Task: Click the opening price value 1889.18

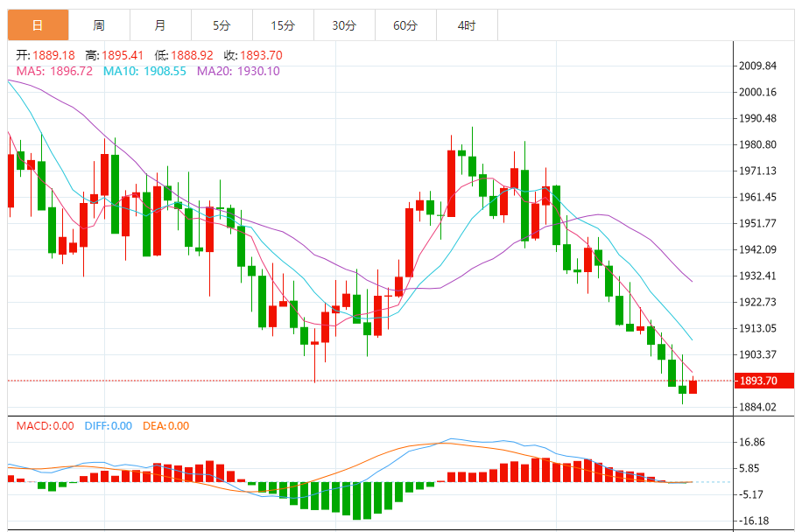Action: pos(53,55)
